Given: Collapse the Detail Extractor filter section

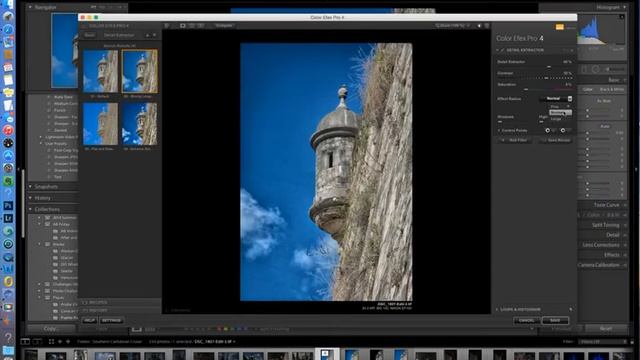Looking at the screenshot, I should (x=498, y=50).
